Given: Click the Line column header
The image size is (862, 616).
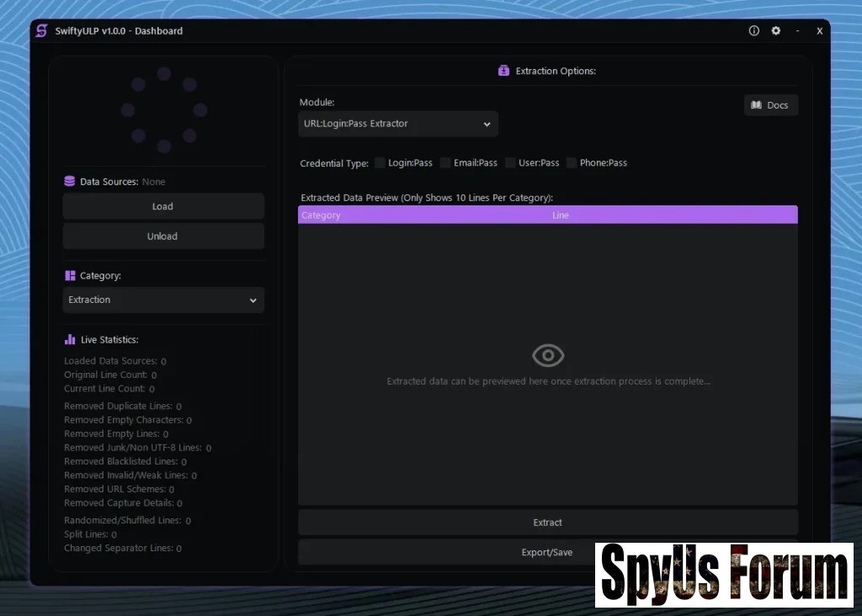Looking at the screenshot, I should tap(561, 215).
